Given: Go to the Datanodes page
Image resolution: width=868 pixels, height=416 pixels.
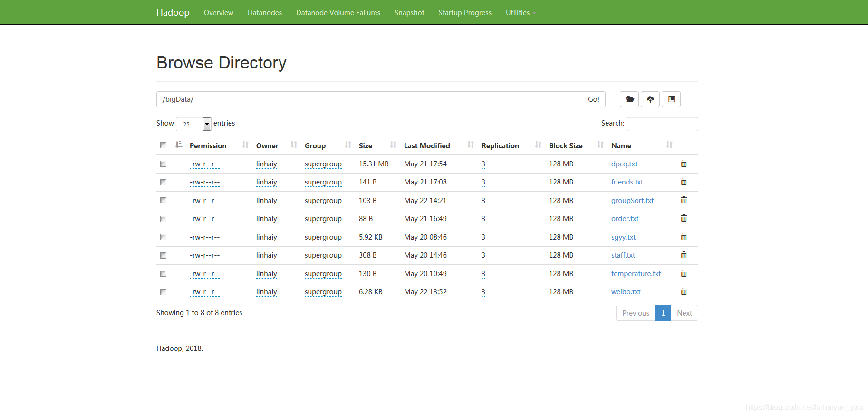Looking at the screenshot, I should 265,13.
